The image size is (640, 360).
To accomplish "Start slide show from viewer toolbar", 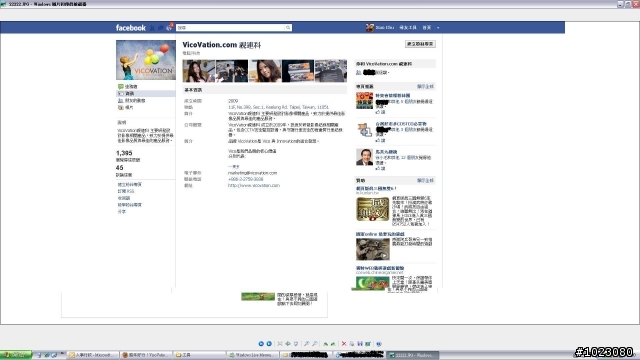I will (x=296, y=344).
